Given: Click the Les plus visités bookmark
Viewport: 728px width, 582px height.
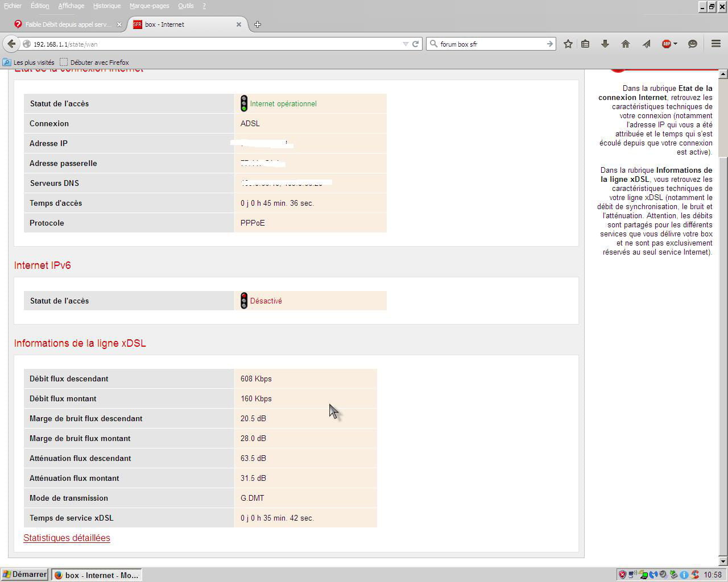Looking at the screenshot, I should click(29, 63).
